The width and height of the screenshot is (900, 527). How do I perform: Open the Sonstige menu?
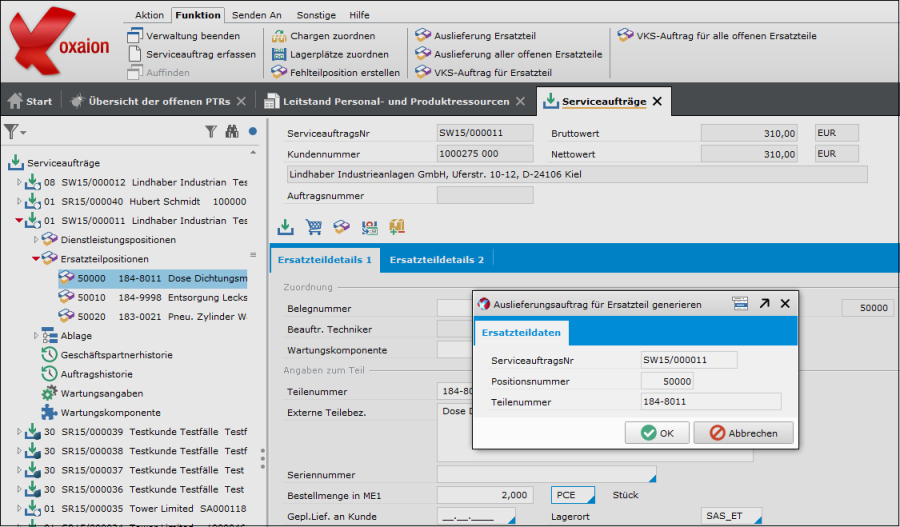[316, 15]
